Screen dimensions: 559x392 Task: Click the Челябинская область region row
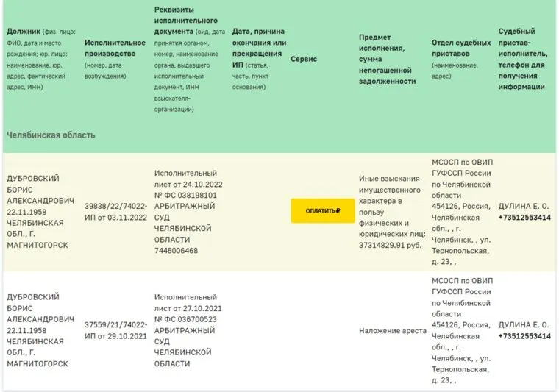[x=51, y=135]
